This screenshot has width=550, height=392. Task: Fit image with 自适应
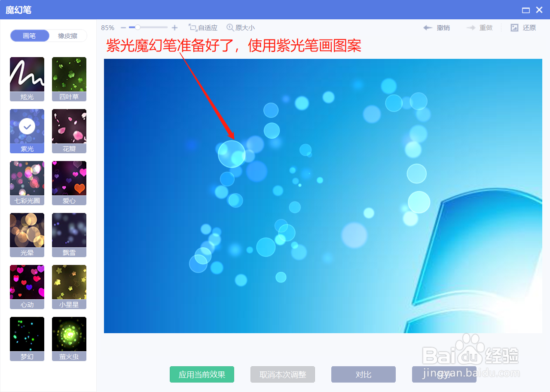[203, 27]
